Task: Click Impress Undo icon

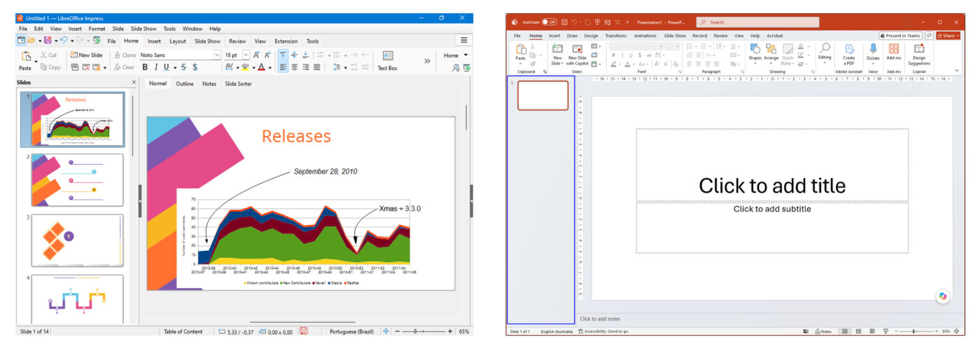Action: click(x=64, y=40)
